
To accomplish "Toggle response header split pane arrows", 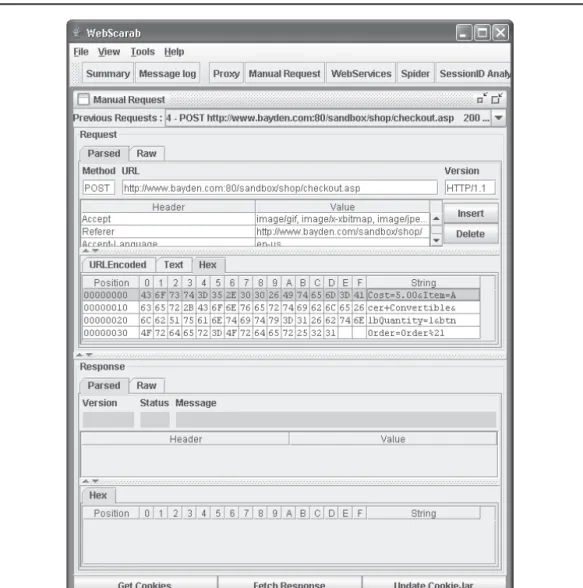I will (x=90, y=481).
